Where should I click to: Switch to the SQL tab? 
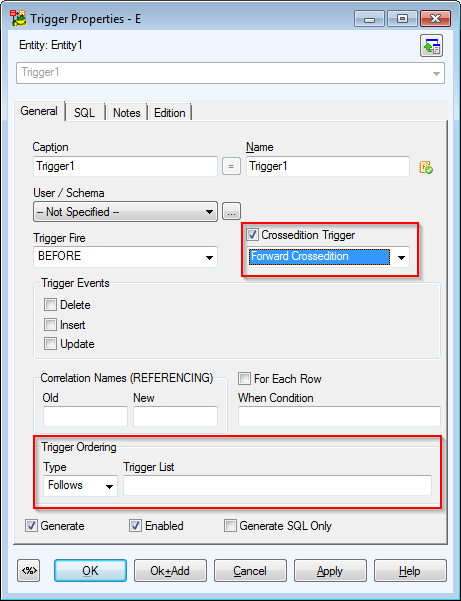point(84,113)
